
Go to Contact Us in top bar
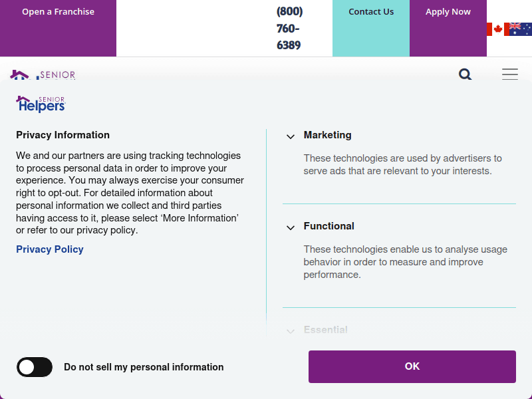pos(371,12)
